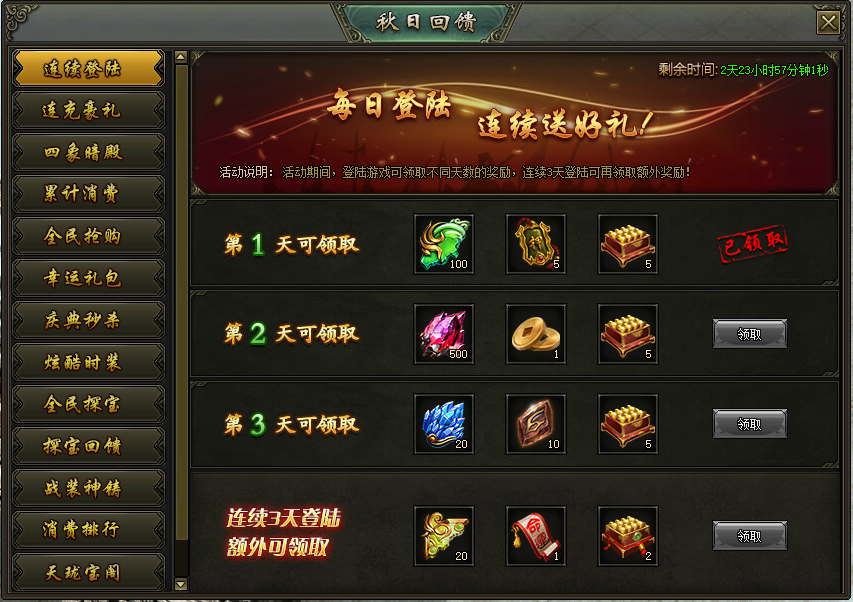Select the green jade item in Day 1 rewards
Image resolution: width=853 pixels, height=602 pixels.
[x=444, y=244]
